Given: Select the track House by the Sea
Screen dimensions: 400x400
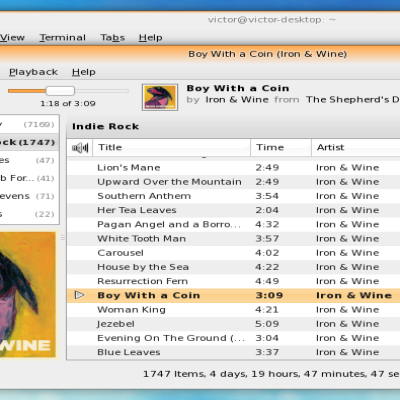Looking at the screenshot, I should (233, 267).
